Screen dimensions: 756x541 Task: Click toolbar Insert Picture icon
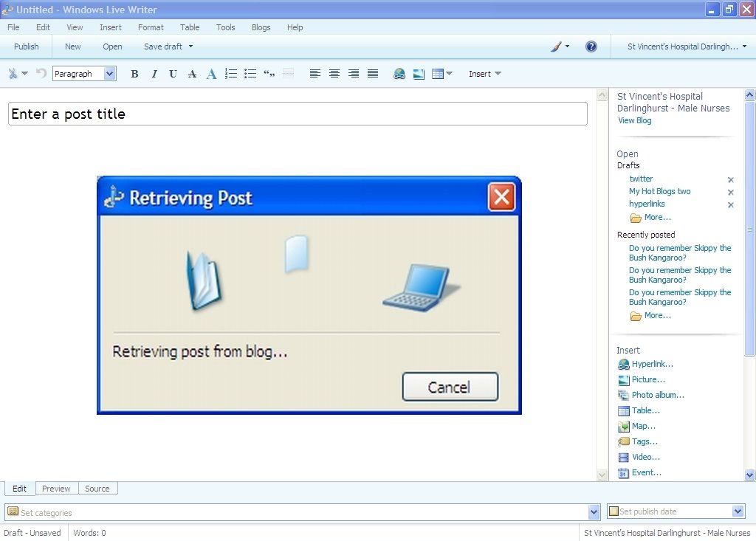pyautogui.click(x=419, y=74)
